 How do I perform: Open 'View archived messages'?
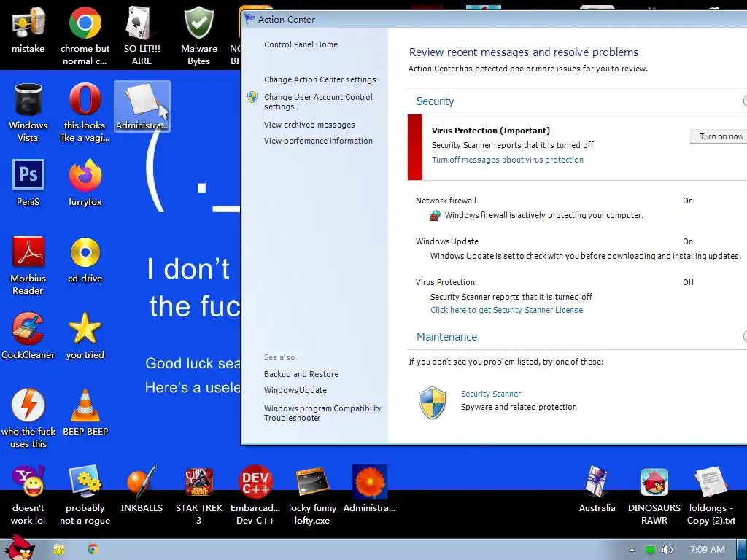(x=309, y=125)
